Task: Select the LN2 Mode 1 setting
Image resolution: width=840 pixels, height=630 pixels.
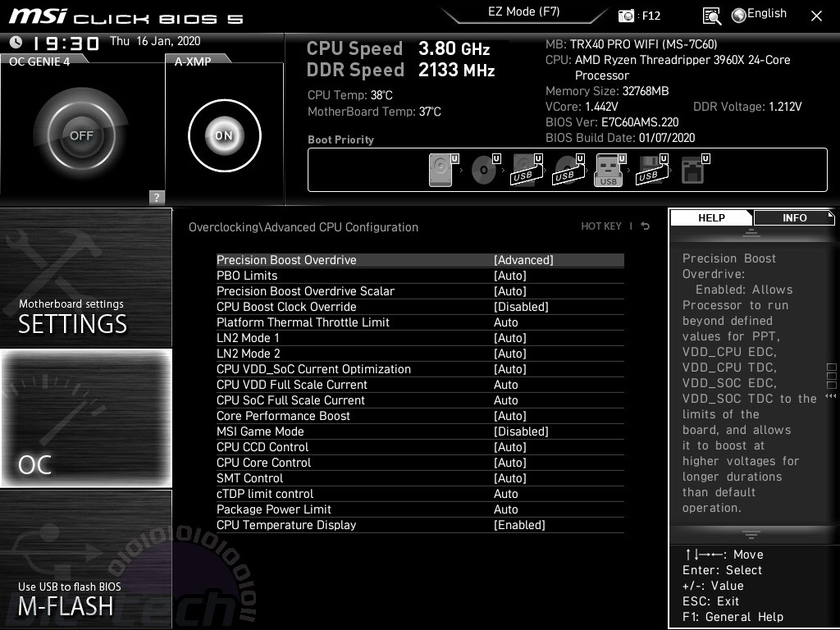Action: coord(420,338)
